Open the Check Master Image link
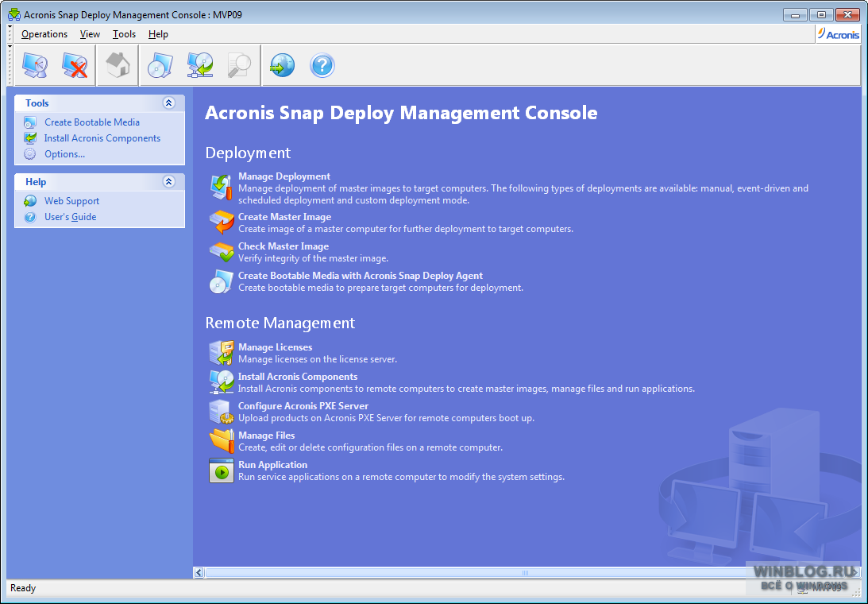The width and height of the screenshot is (868, 604). [284, 246]
